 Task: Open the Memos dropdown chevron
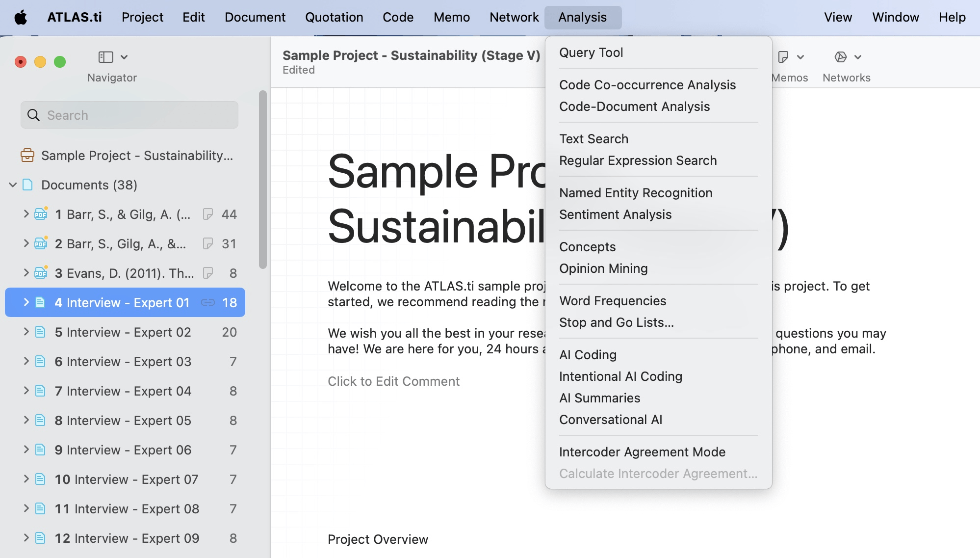(800, 57)
